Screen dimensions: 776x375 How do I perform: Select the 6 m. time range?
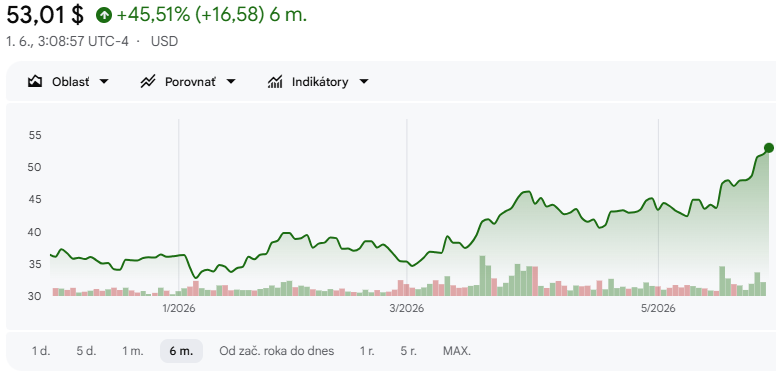(x=181, y=351)
